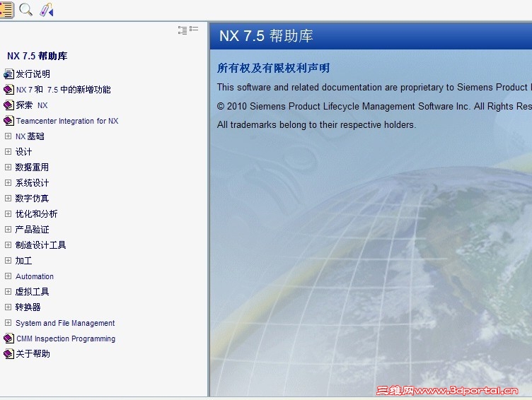Expand the 设计 tree node
Viewport: 532px width, 400px height.
[x=8, y=151]
